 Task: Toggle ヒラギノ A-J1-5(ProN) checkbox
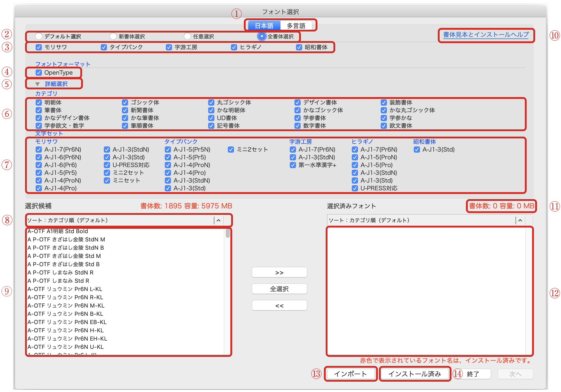(355, 157)
